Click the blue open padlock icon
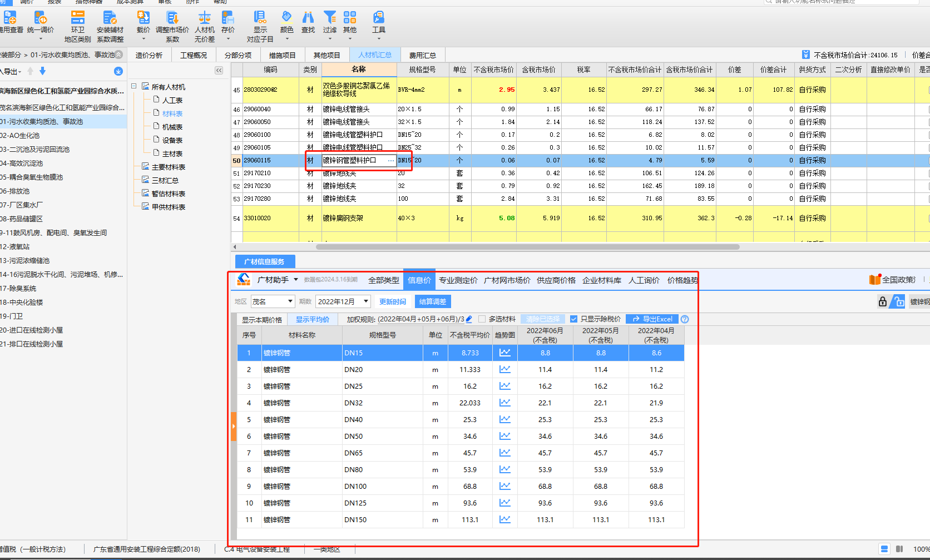 (898, 301)
